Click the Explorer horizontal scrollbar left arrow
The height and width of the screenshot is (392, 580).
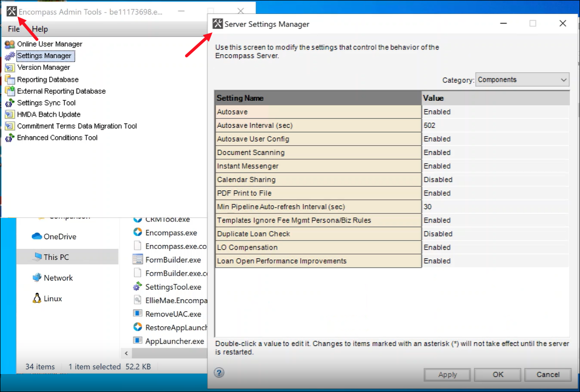[x=127, y=353]
